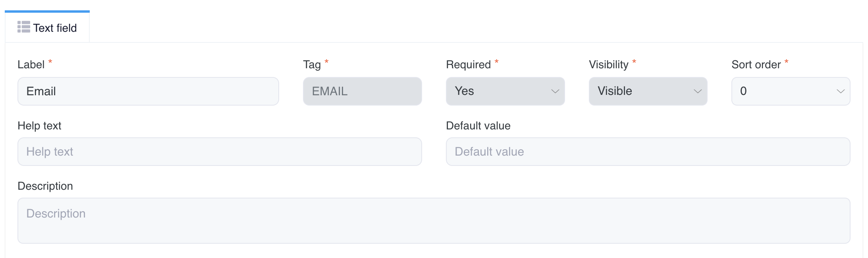Focus the Description textarea
This screenshot has width=868, height=258.
pyautogui.click(x=434, y=221)
